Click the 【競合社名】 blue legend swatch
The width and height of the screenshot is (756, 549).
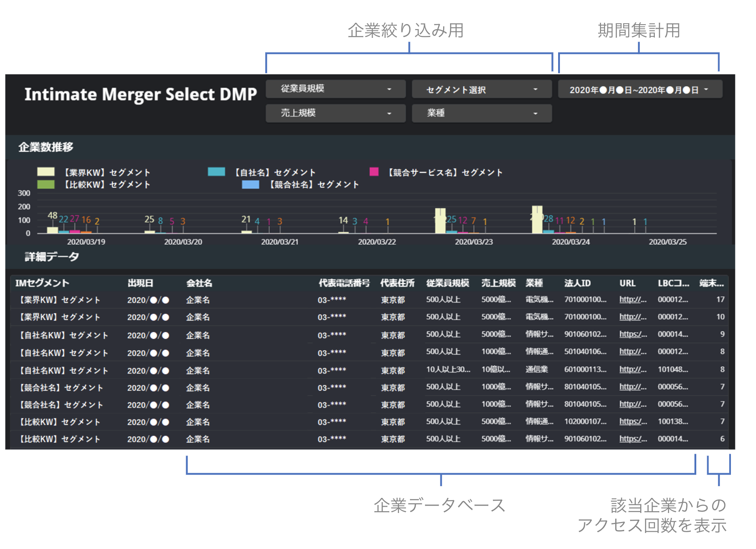(250, 184)
